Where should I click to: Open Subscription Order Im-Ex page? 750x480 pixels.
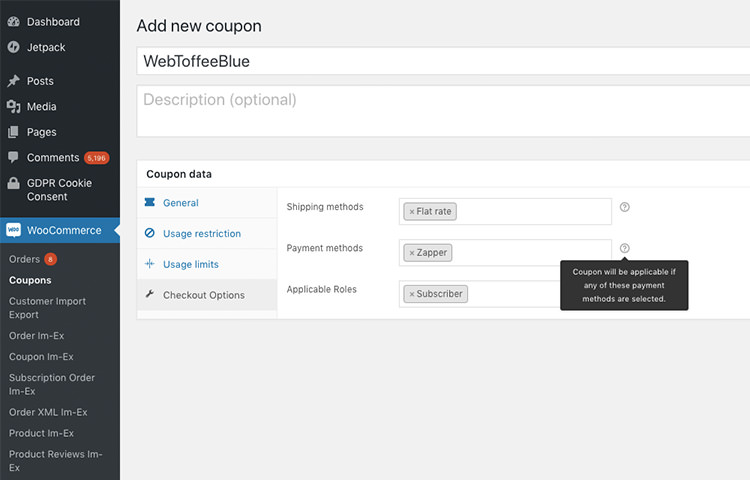coord(52,384)
